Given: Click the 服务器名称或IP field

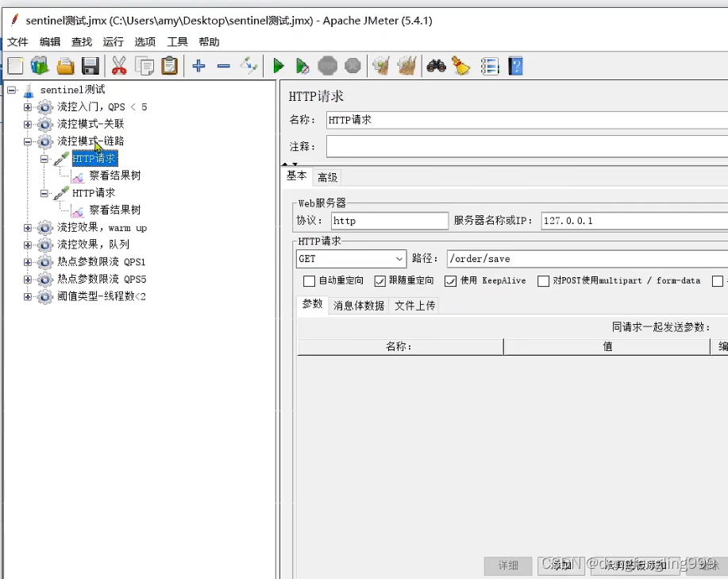Looking at the screenshot, I should click(634, 221).
